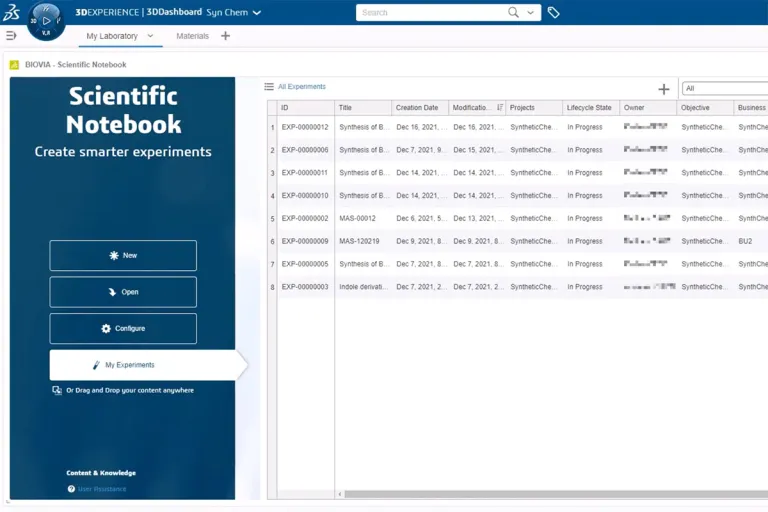Switch to the My Laboratory tab

[x=112, y=36]
